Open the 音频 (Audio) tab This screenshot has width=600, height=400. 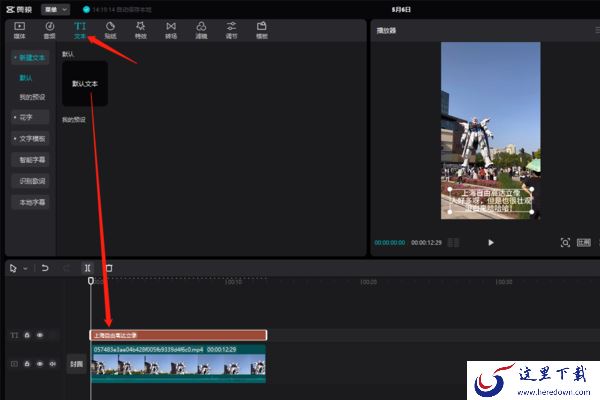(50, 30)
